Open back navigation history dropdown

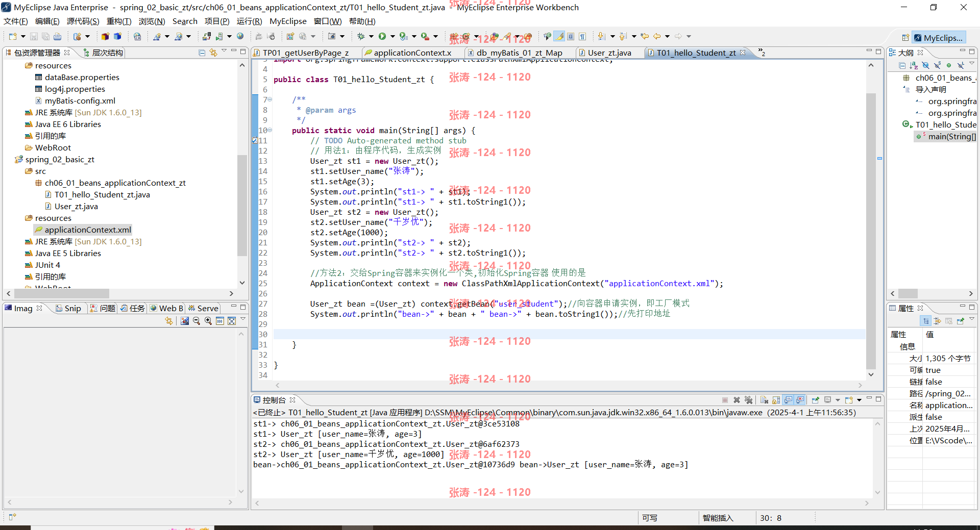667,36
